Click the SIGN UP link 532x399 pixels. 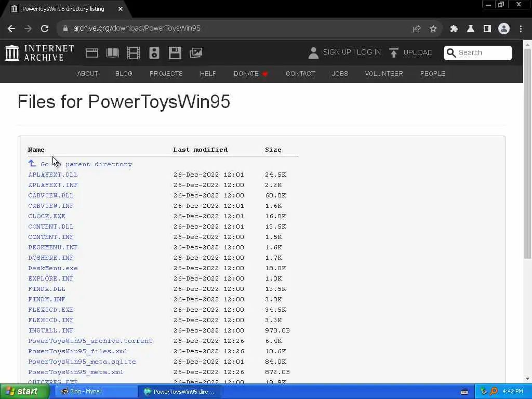pos(337,52)
